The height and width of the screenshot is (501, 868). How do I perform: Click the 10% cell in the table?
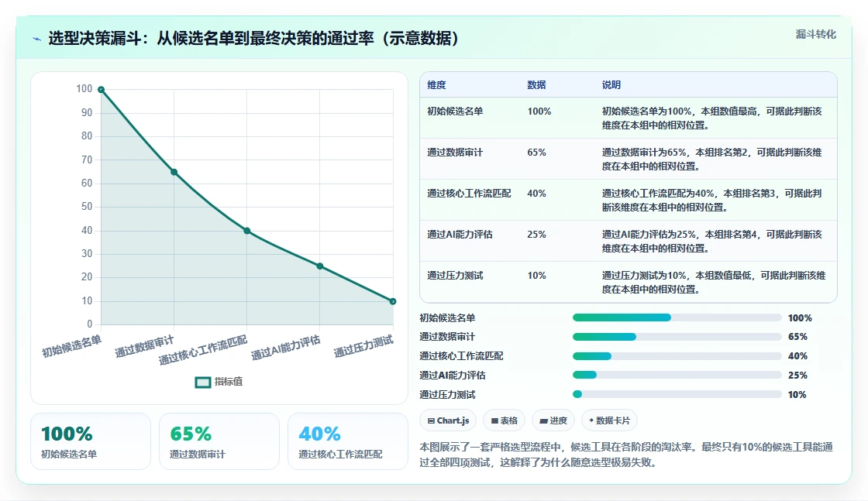[536, 276]
